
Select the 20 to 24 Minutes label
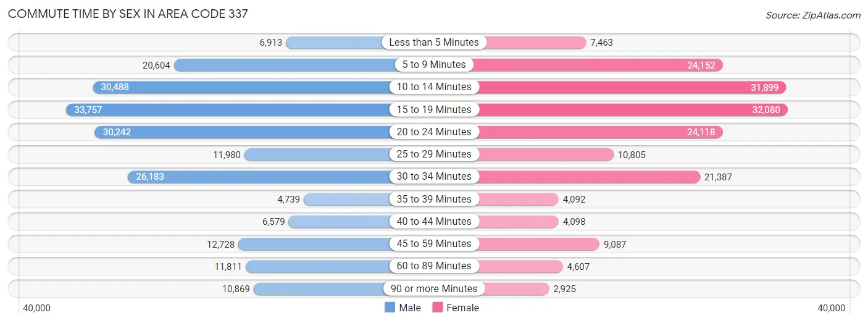(434, 132)
